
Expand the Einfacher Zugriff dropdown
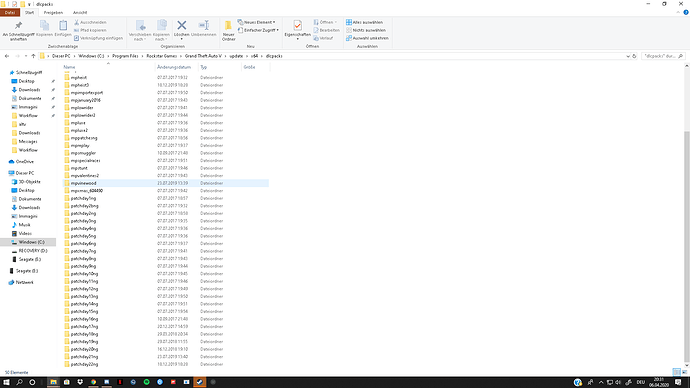coord(258,30)
